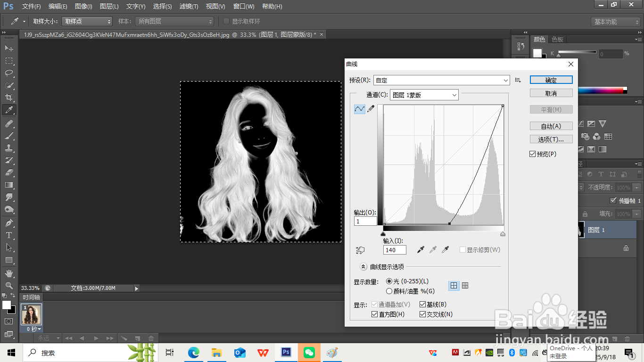Viewport: 644px width, 362px height.
Task: Select the Eyedropper tool in toolbox
Action: tap(9, 110)
